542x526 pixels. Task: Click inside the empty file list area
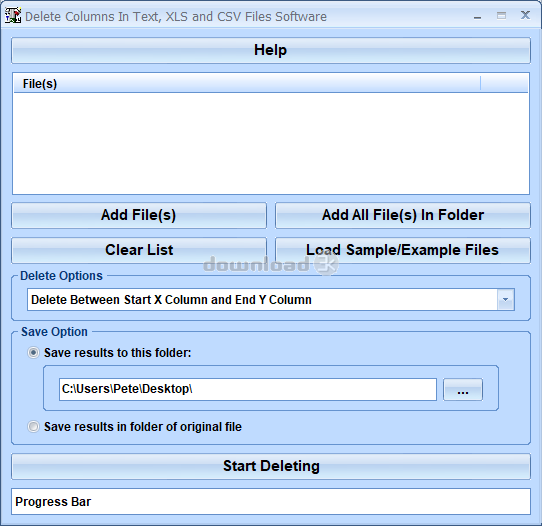tap(271, 143)
